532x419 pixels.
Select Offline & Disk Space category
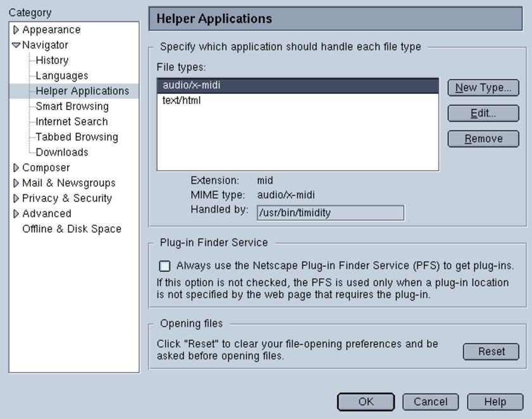point(71,228)
